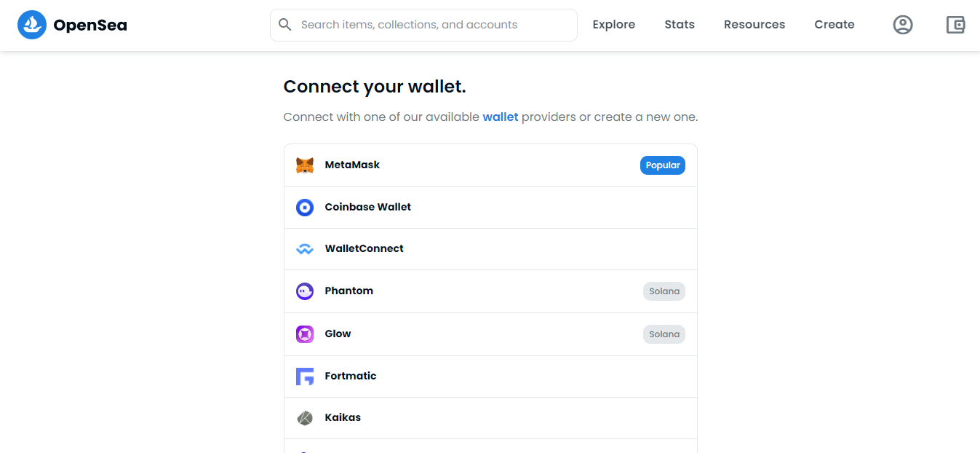Click the MetaMask fox icon
The height and width of the screenshot is (453, 980).
[x=305, y=165]
